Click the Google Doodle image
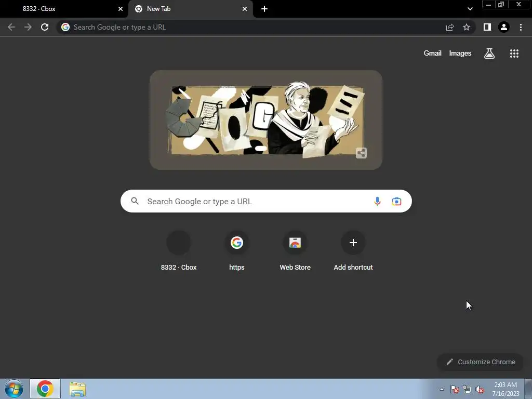532x399 pixels. [266, 120]
